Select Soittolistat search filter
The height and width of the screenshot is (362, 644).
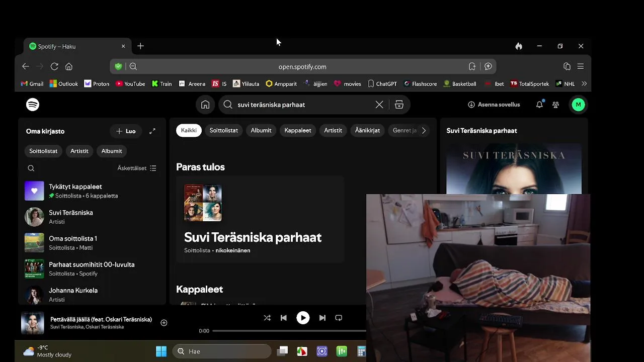(x=223, y=130)
